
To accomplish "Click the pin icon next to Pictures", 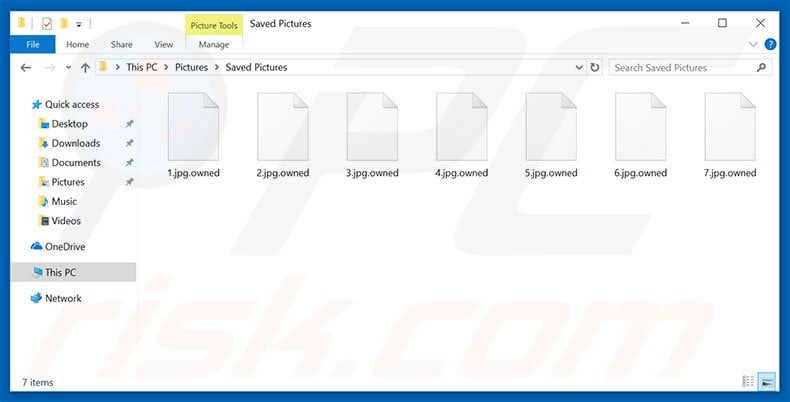I will click(x=129, y=182).
